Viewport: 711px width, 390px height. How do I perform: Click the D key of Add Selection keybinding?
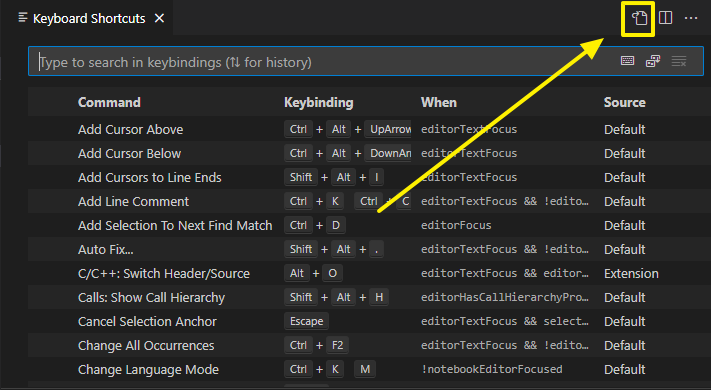pyautogui.click(x=336, y=225)
